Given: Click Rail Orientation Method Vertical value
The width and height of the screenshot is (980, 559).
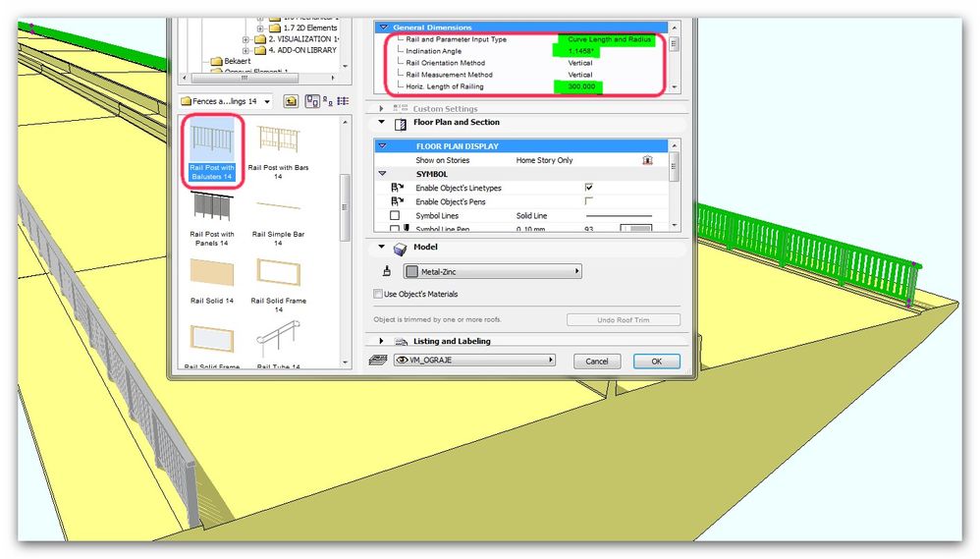Looking at the screenshot, I should [x=580, y=63].
